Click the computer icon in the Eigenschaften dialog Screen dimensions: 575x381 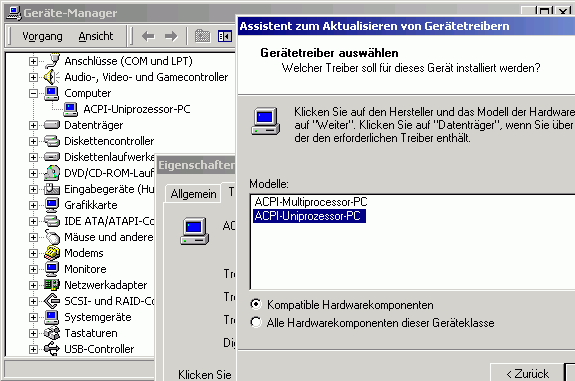coord(194,231)
